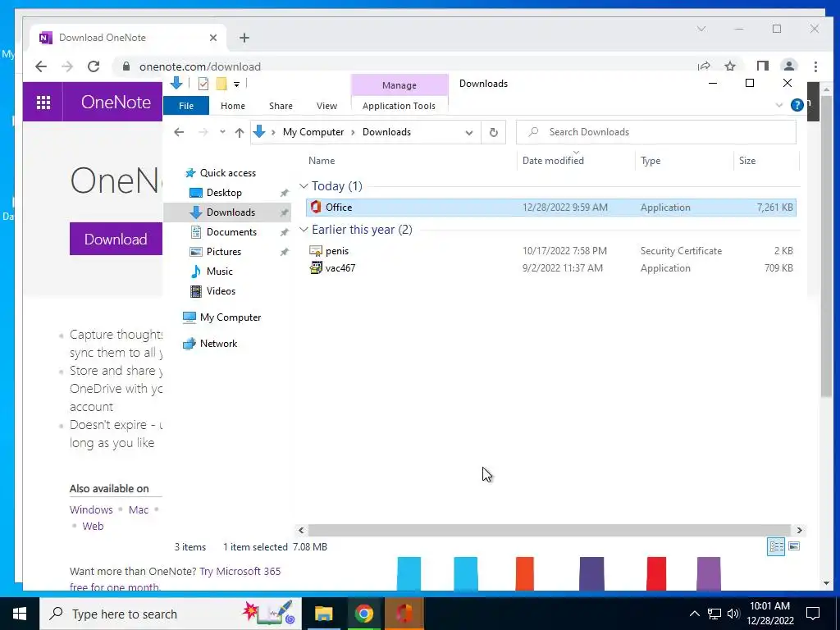Screen dimensions: 840x630
Task: Open OneNote app launcher grid icon
Action: [43, 102]
